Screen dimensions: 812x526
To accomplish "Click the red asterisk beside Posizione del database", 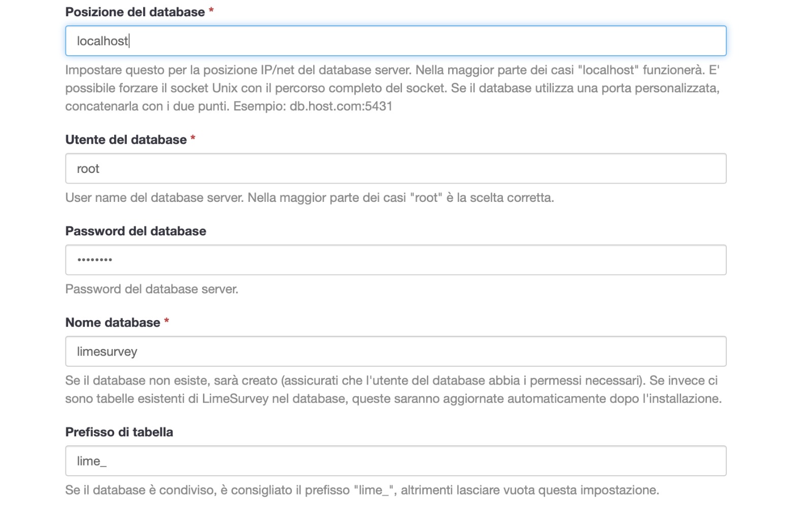I will [211, 11].
